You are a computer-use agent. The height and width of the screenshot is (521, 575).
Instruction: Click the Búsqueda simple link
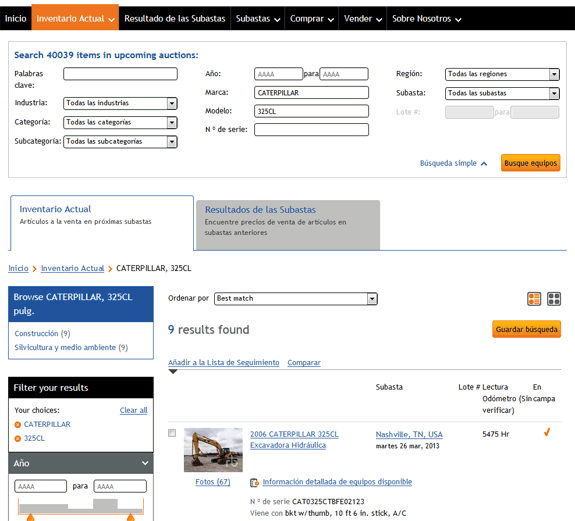(x=448, y=163)
